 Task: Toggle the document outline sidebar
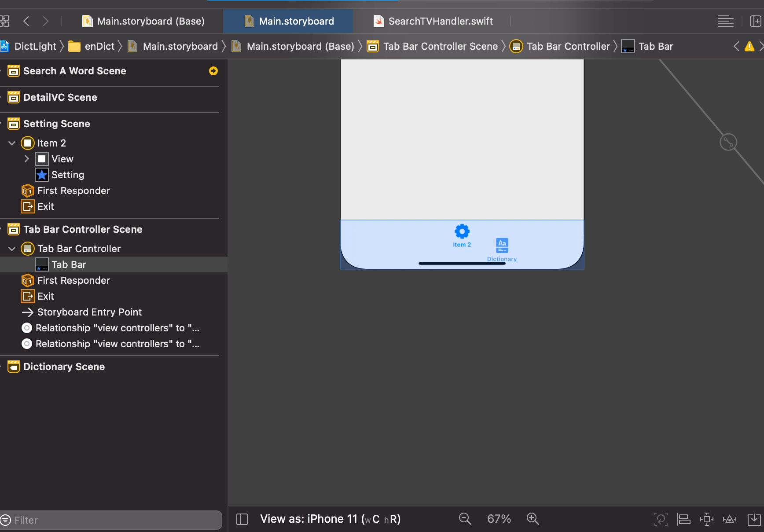coord(242,519)
